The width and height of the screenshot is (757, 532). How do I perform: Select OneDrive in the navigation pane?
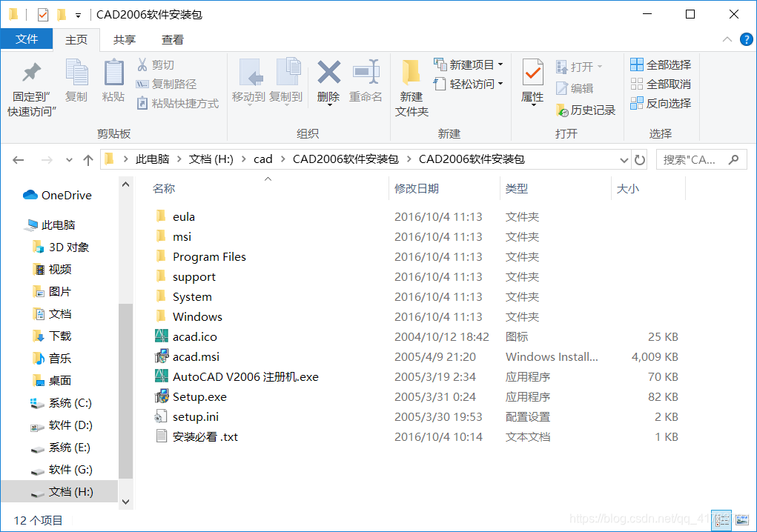click(57, 196)
